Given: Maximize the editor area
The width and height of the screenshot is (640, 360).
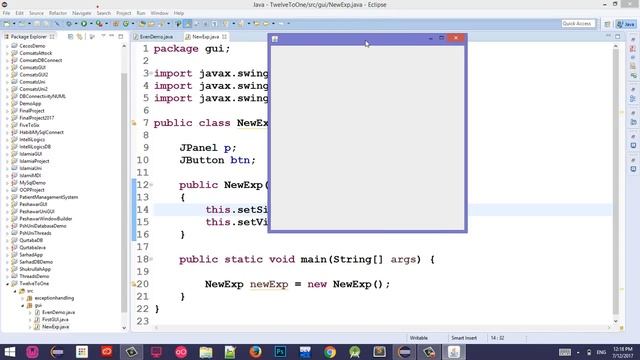Looking at the screenshot, I should [618, 36].
